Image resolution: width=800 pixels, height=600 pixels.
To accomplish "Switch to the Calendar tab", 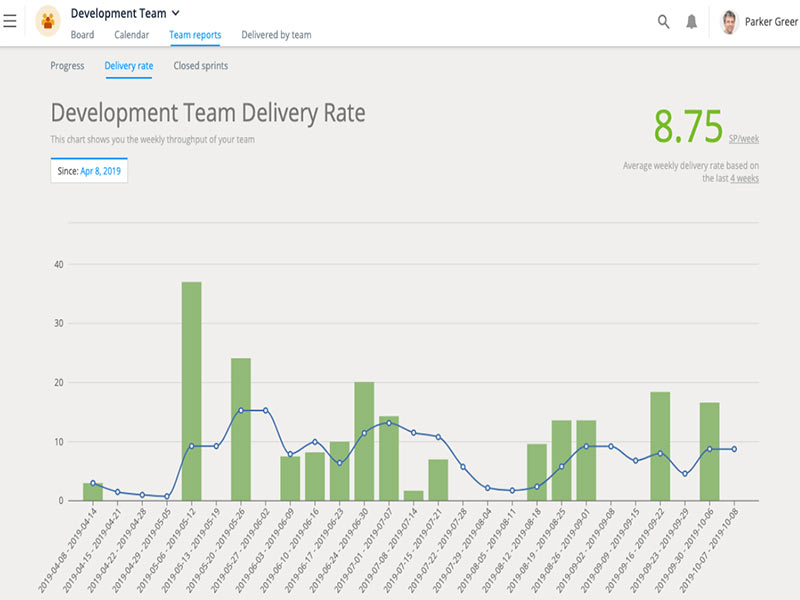I will 132,35.
